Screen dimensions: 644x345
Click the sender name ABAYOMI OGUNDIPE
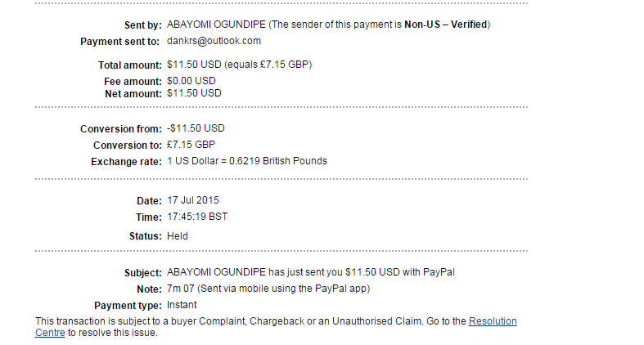click(216, 25)
